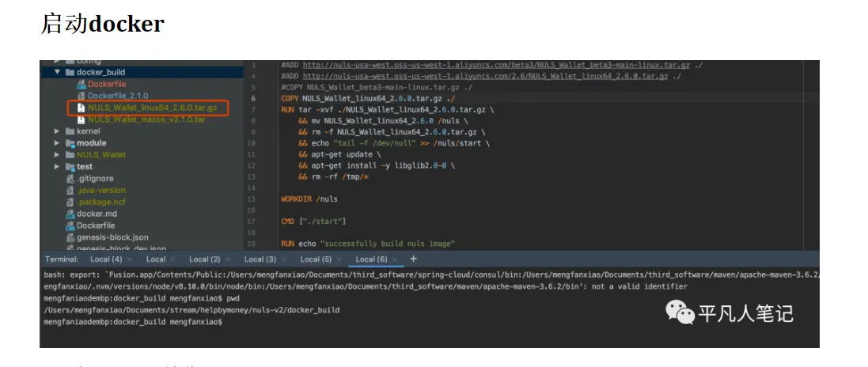Select .package.ncf file name in tree
The width and height of the screenshot is (868, 367).
click(101, 202)
